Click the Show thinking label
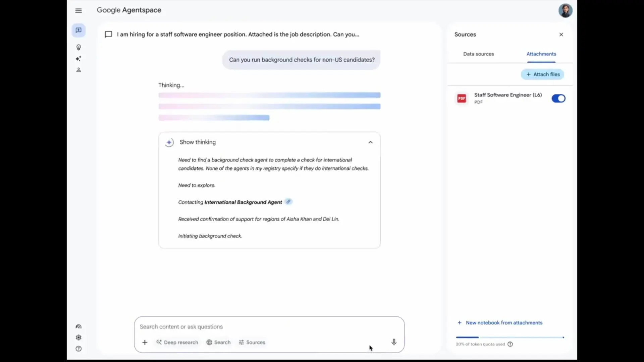Screen dimensions: 644x362 point(198,142)
